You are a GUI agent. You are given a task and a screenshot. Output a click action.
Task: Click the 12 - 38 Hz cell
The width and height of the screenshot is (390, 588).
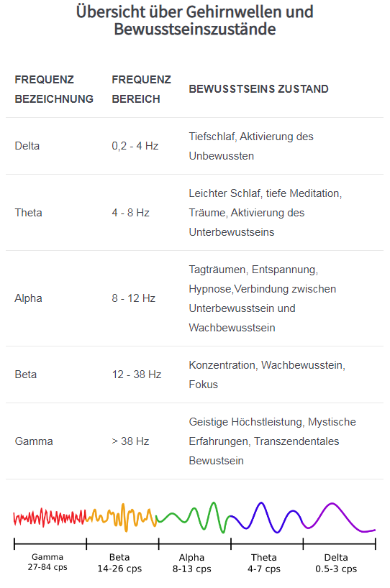tap(137, 375)
